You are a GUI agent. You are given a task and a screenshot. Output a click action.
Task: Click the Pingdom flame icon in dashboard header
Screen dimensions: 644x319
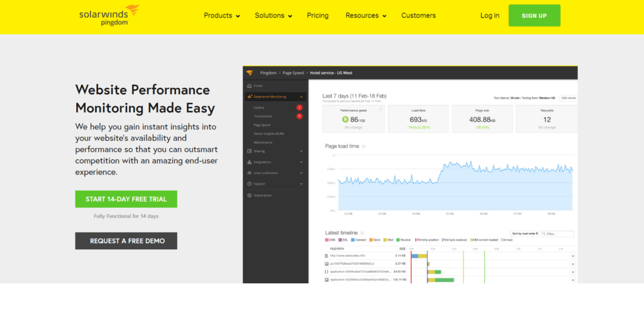tap(250, 73)
